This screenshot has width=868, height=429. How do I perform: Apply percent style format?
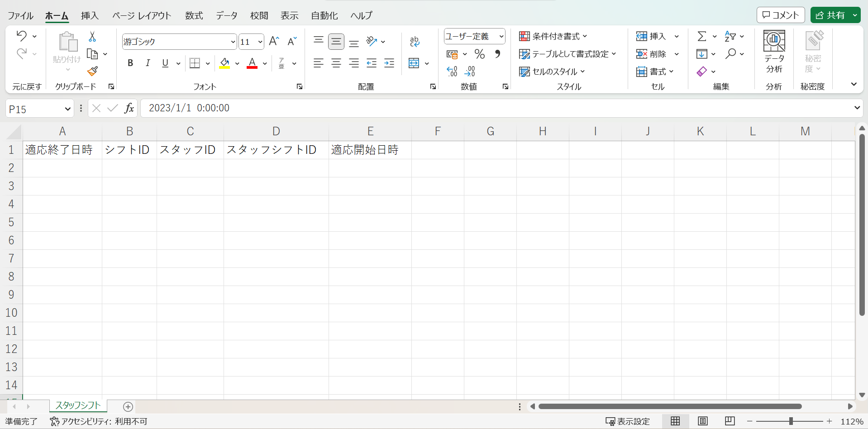click(479, 54)
